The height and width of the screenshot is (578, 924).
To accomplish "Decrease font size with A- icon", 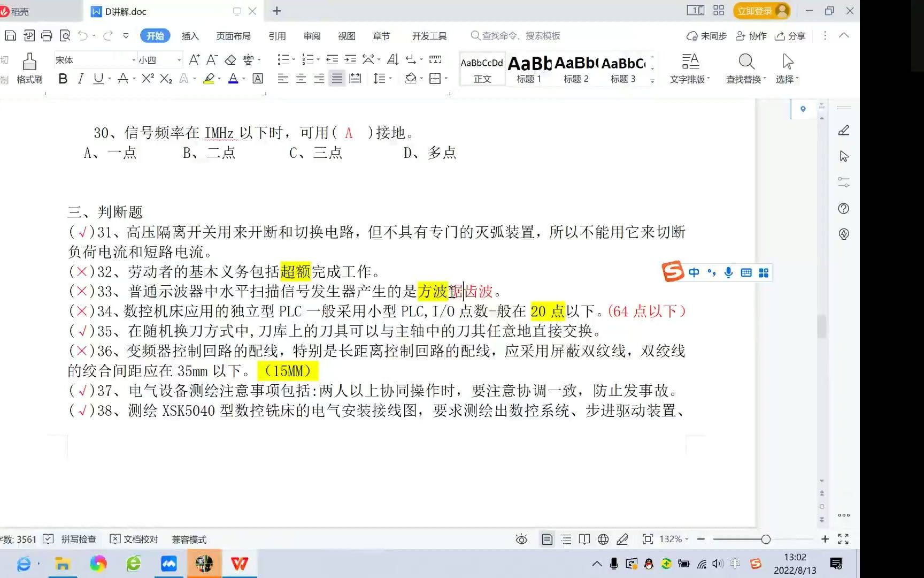I will (x=212, y=59).
